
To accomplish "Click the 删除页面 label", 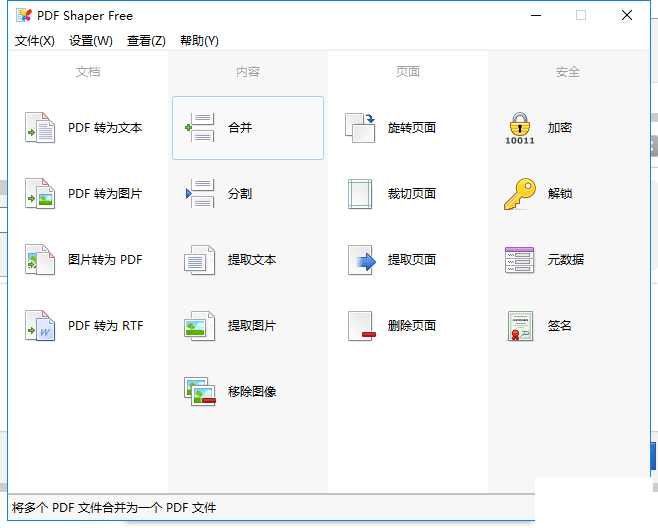I will 412,326.
